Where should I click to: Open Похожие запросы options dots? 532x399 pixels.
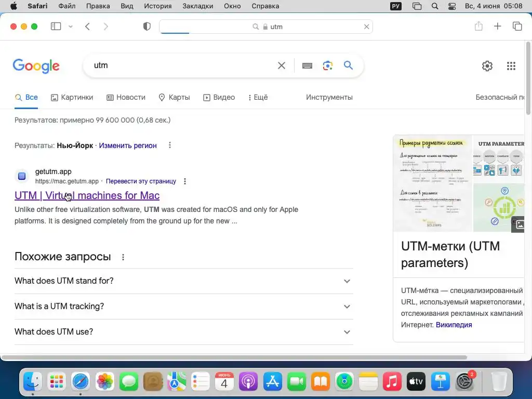click(123, 257)
